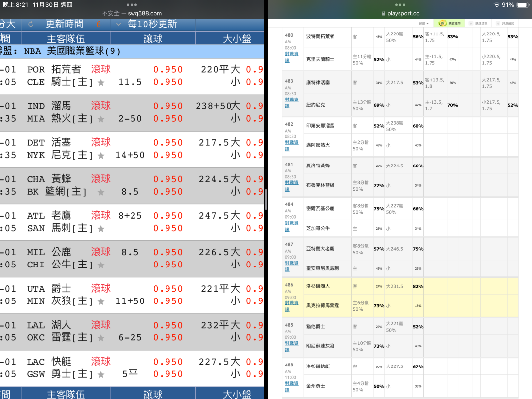Toggle favorite star for OKC 雷霆

pyautogui.click(x=101, y=338)
